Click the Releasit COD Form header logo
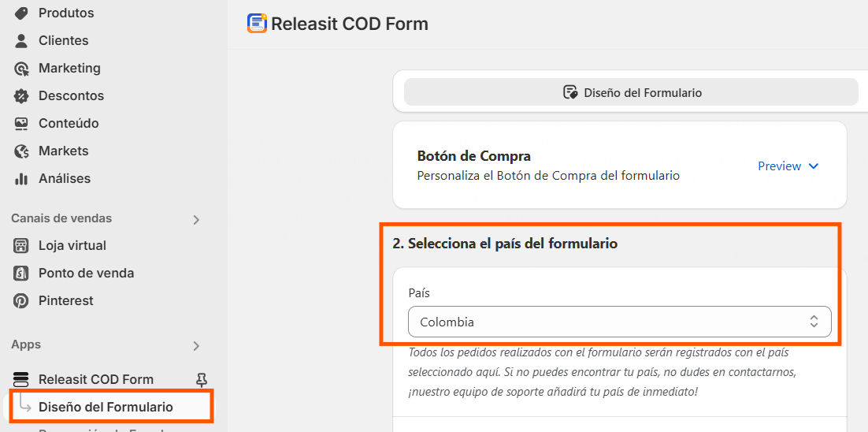This screenshot has width=868, height=432. [257, 24]
